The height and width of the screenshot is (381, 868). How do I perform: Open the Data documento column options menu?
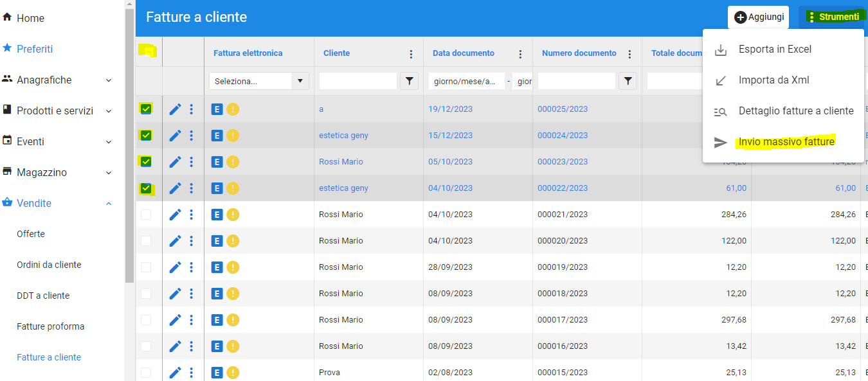click(x=520, y=54)
